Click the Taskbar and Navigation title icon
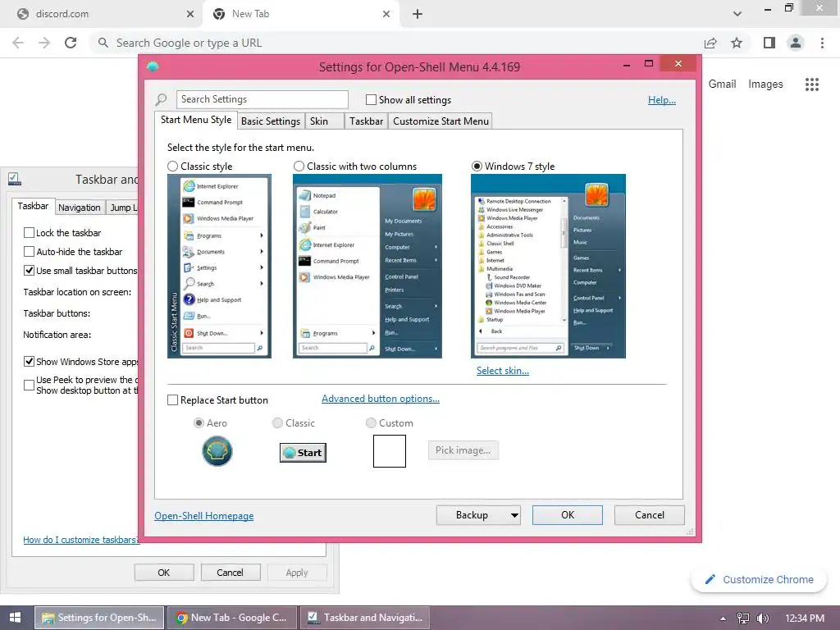 [15, 179]
